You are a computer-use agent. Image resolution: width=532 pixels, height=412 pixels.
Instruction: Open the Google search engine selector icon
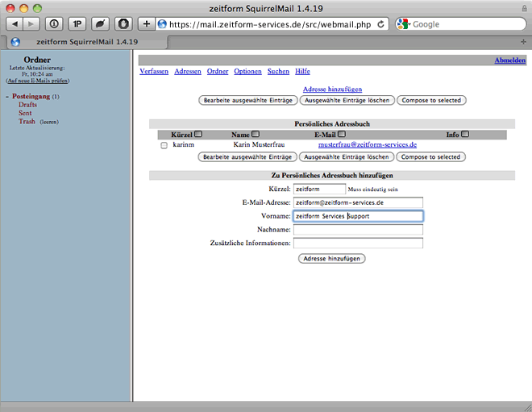coord(403,24)
